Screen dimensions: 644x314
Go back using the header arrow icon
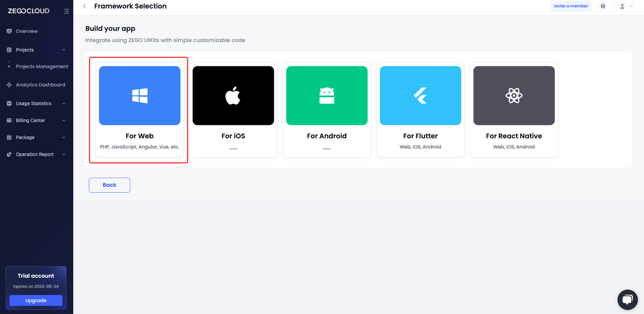(85, 7)
